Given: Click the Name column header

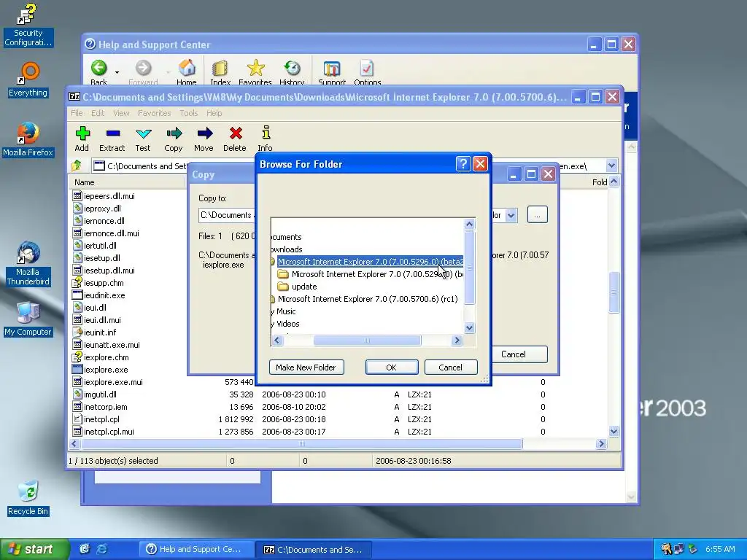Looking at the screenshot, I should [x=127, y=182].
